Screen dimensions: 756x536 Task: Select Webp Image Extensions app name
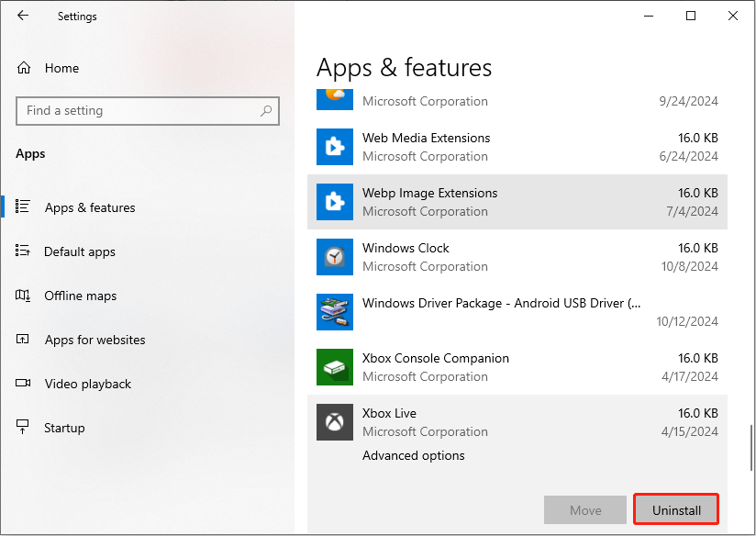[x=430, y=193]
